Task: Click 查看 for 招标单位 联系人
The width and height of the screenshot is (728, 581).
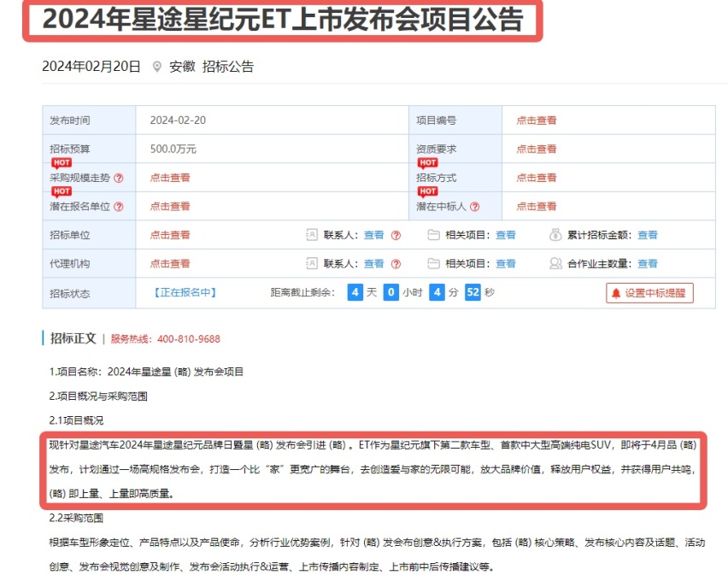Action: click(373, 235)
